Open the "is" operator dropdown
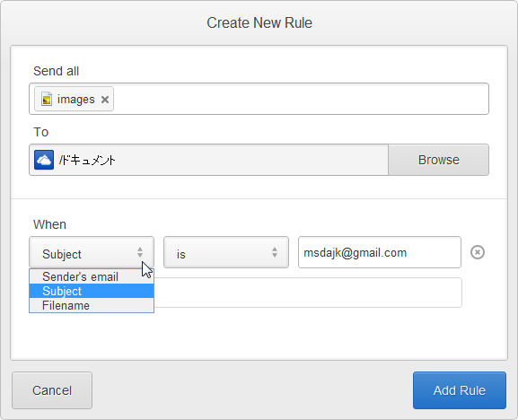This screenshot has height=420, width=518. coord(226,252)
